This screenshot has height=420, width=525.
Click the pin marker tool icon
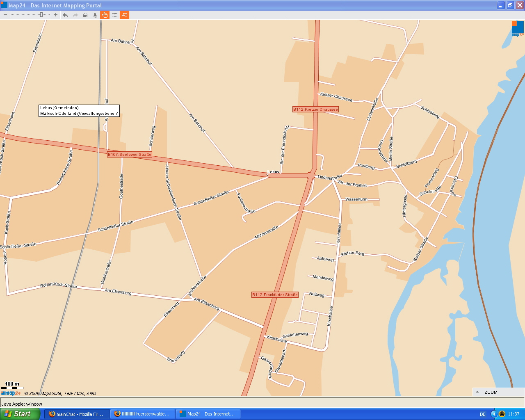click(x=95, y=15)
